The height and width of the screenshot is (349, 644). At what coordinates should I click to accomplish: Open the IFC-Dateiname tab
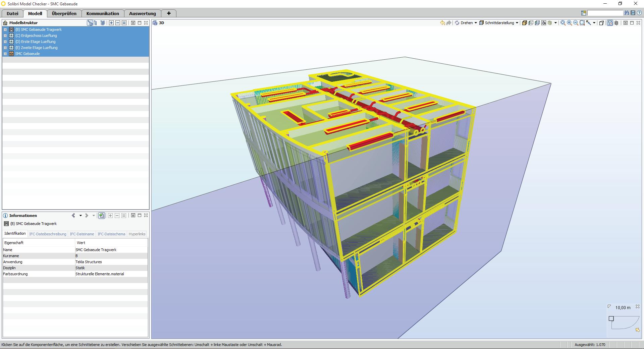coord(82,234)
